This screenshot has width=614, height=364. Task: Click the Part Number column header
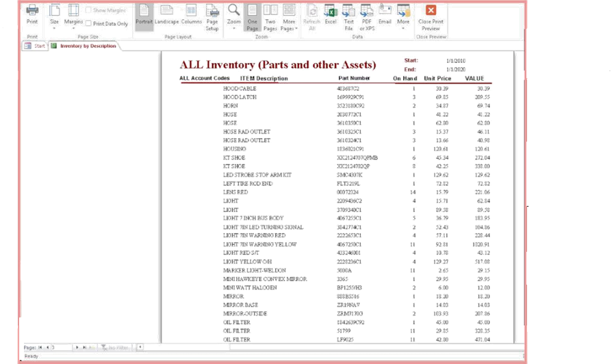tap(354, 78)
